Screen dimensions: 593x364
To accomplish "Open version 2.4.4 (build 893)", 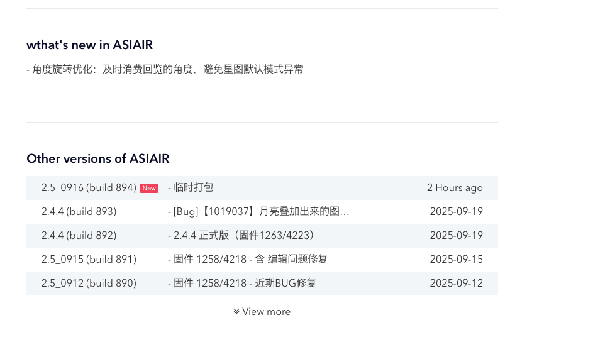I will (x=79, y=212).
